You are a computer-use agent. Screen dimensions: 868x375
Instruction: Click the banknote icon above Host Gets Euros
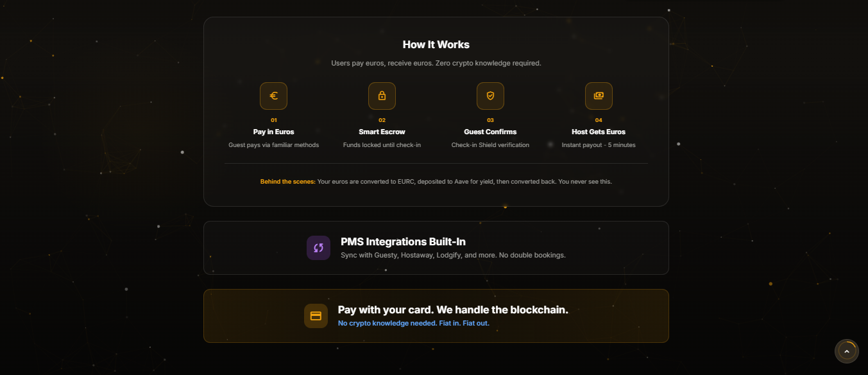click(599, 96)
